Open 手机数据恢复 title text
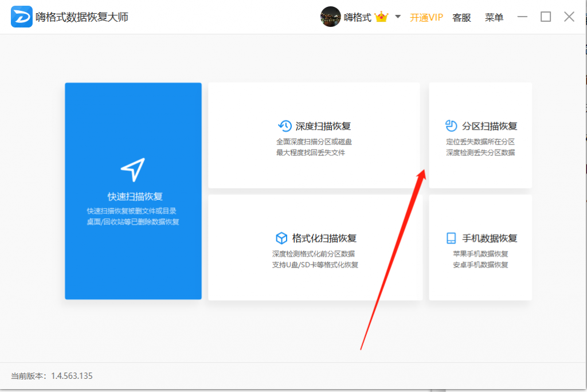The height and width of the screenshot is (392, 587). coord(490,238)
